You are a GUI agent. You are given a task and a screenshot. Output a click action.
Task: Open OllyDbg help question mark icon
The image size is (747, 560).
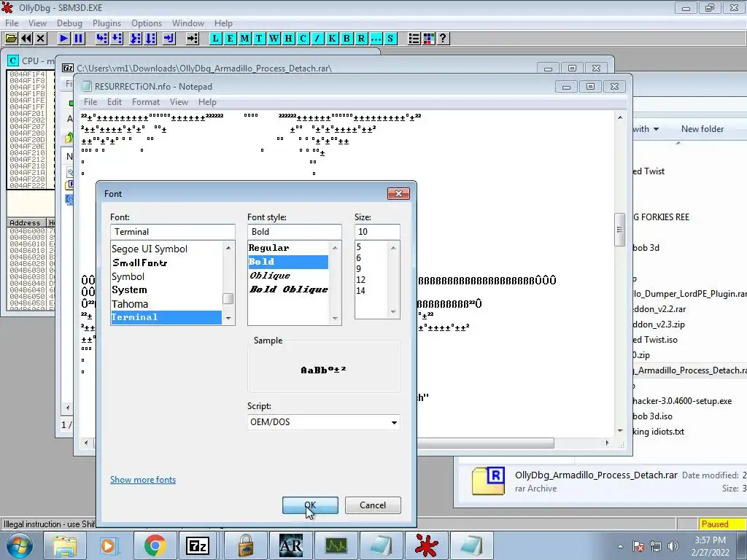(x=443, y=39)
